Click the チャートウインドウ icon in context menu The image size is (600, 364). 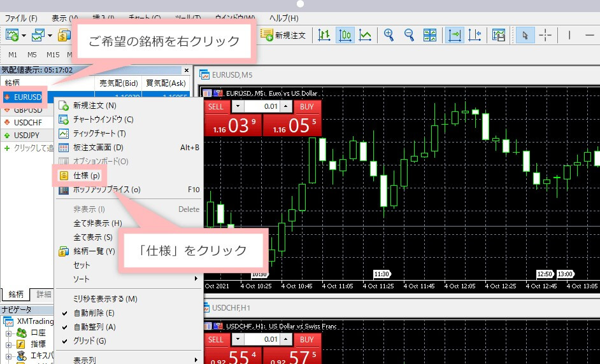(64, 120)
